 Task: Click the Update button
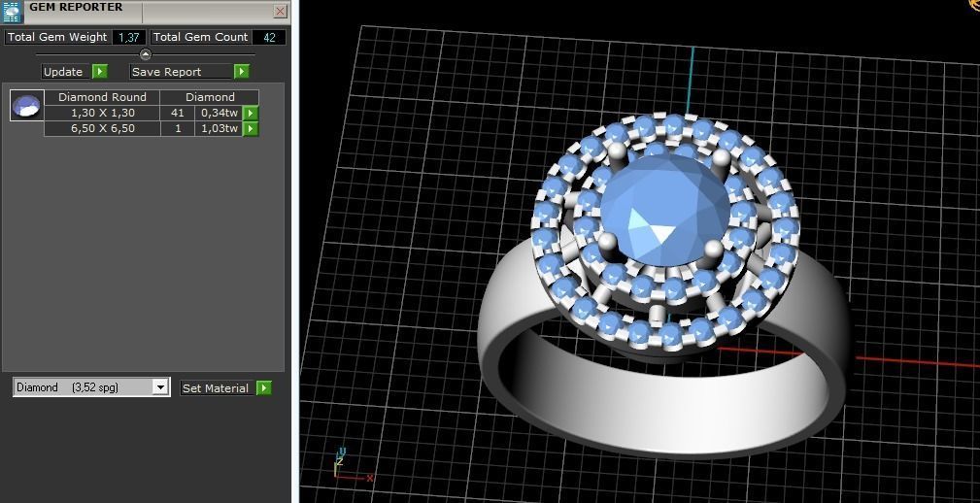66,71
